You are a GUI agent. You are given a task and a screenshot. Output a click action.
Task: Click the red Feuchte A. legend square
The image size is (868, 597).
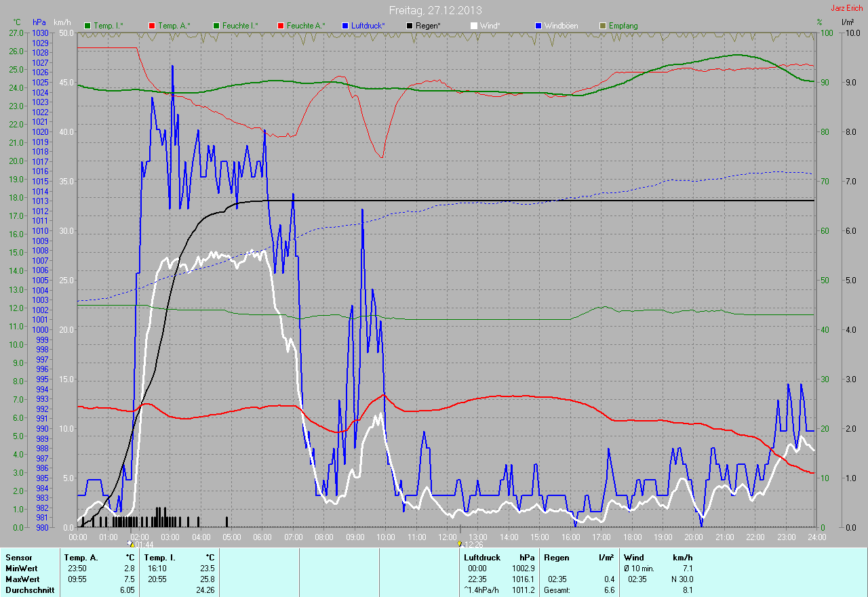tap(279, 26)
